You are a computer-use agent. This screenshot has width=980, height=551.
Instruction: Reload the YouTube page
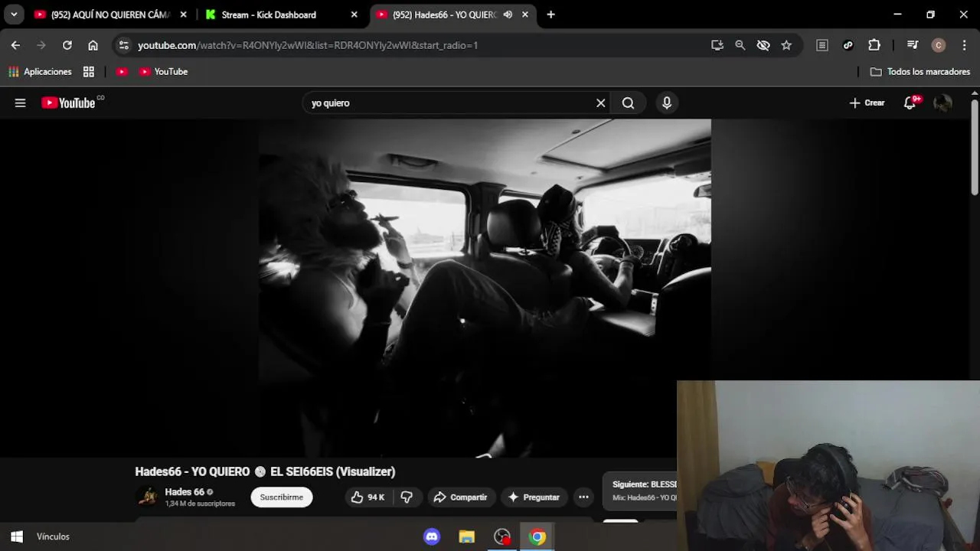point(67,45)
